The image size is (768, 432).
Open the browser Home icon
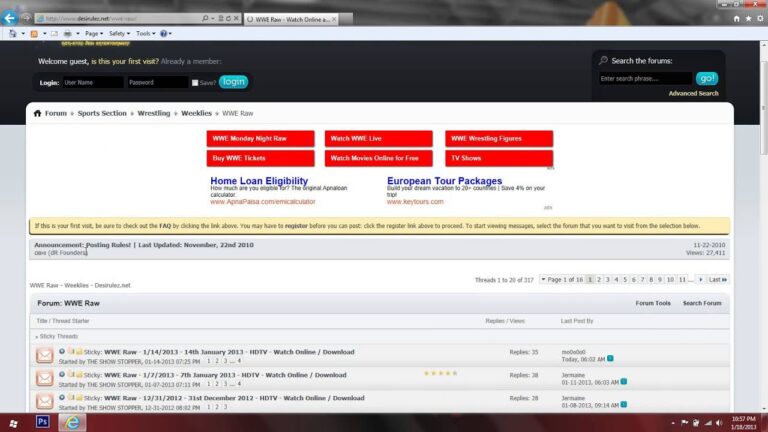[736, 18]
